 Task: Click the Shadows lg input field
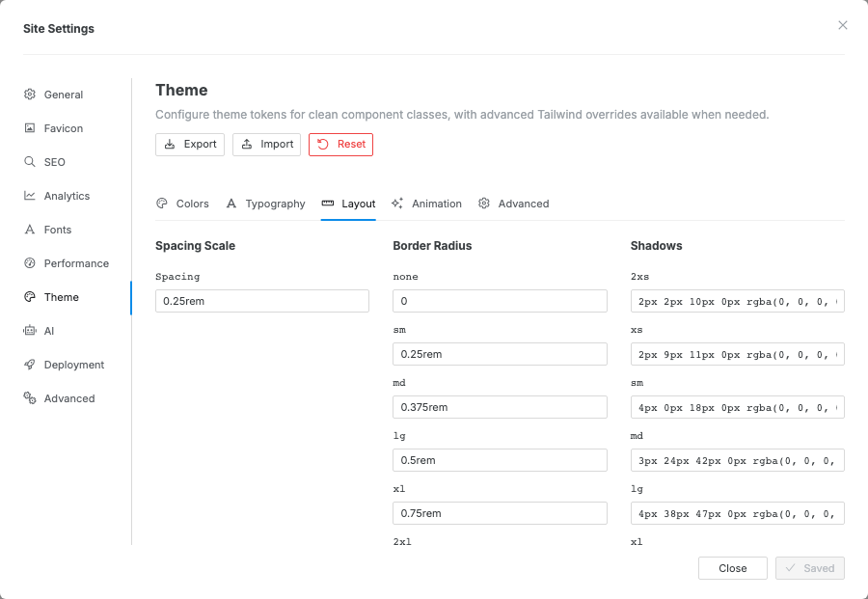tap(738, 514)
